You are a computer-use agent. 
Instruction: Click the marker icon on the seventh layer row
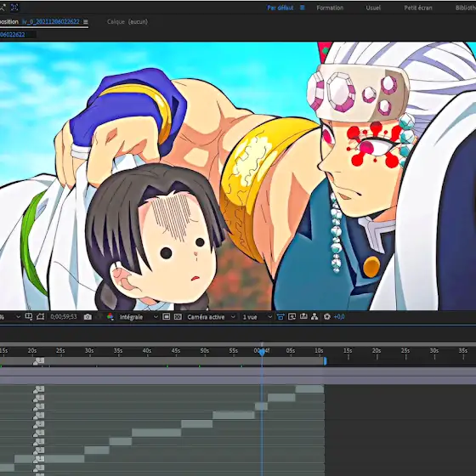point(39,442)
